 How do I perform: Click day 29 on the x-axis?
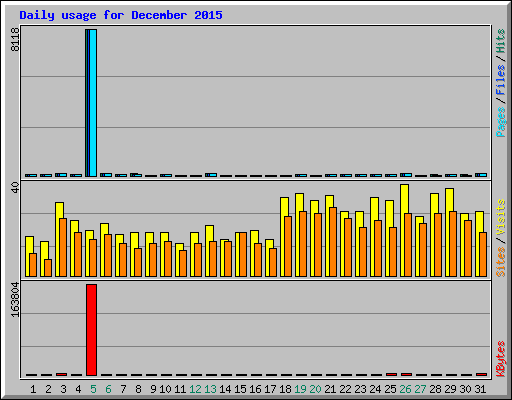click(450, 389)
